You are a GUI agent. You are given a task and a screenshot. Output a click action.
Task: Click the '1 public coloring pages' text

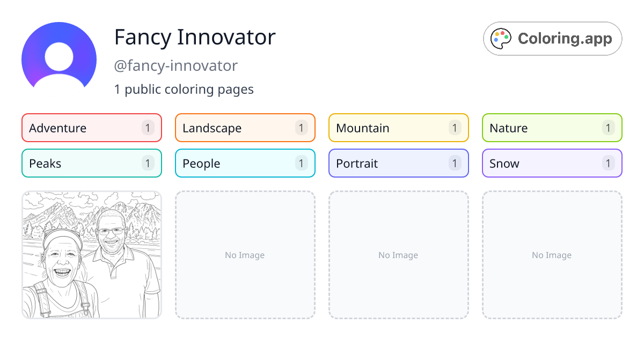pos(184,89)
